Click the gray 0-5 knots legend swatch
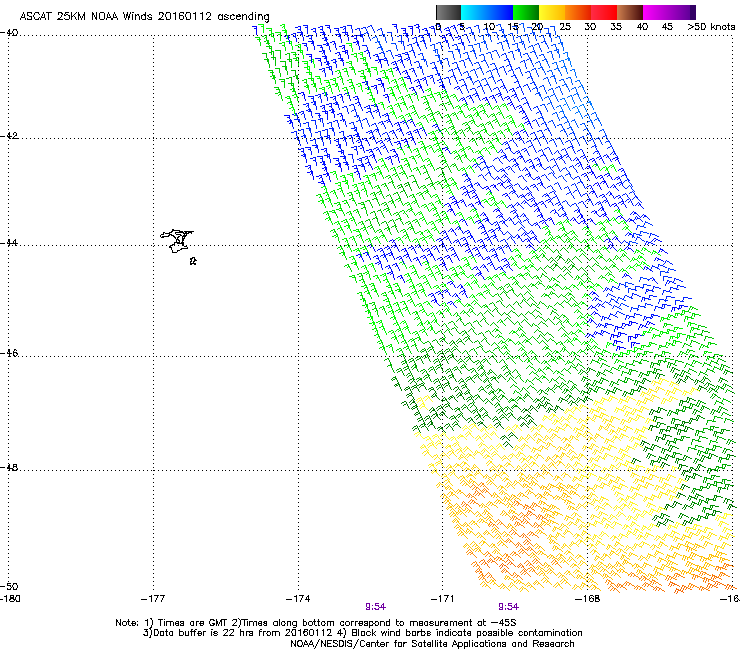 [x=448, y=12]
